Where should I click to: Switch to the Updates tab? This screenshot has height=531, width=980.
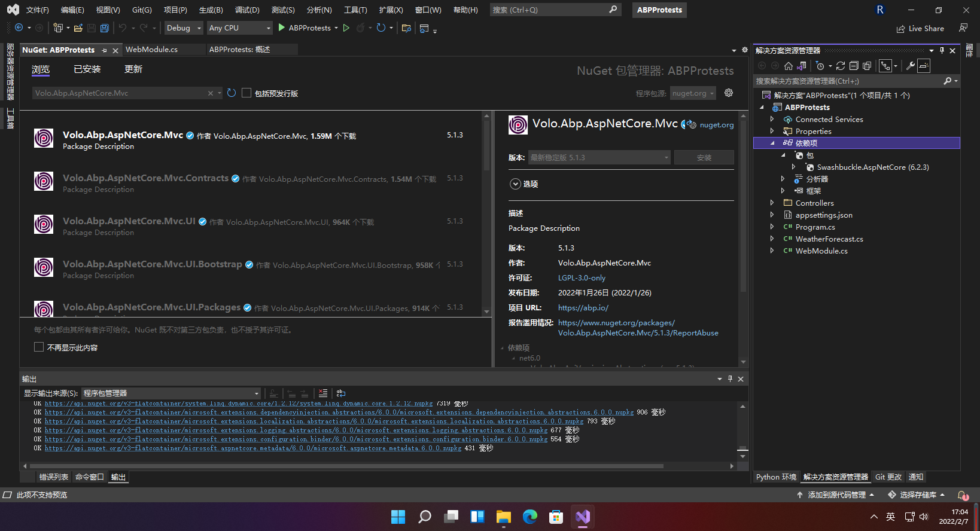pos(133,69)
